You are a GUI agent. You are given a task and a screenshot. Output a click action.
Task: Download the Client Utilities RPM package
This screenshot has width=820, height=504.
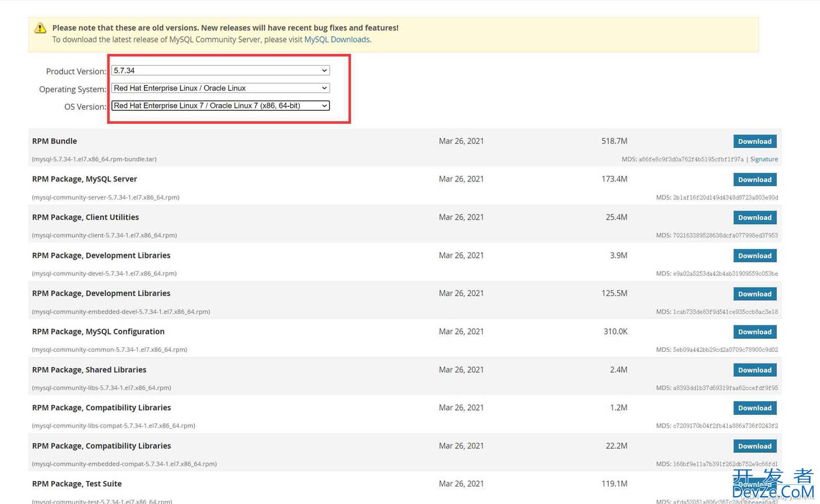click(755, 217)
